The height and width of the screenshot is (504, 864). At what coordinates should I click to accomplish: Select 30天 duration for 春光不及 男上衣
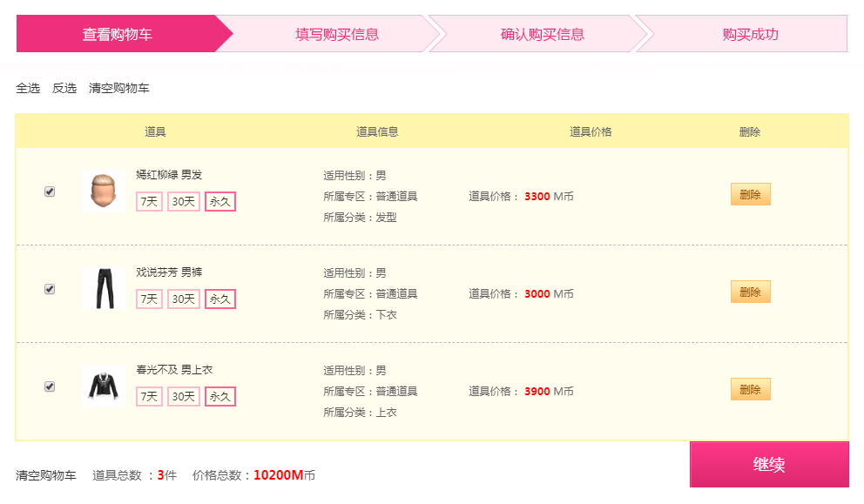pyautogui.click(x=184, y=397)
